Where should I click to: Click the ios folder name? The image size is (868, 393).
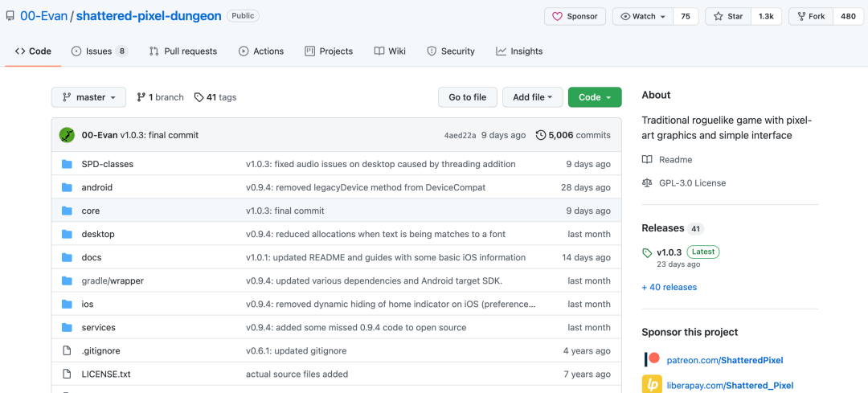88,304
